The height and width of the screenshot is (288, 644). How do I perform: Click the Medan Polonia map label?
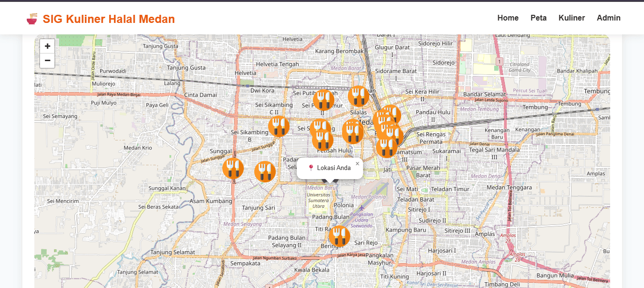tap(368, 197)
